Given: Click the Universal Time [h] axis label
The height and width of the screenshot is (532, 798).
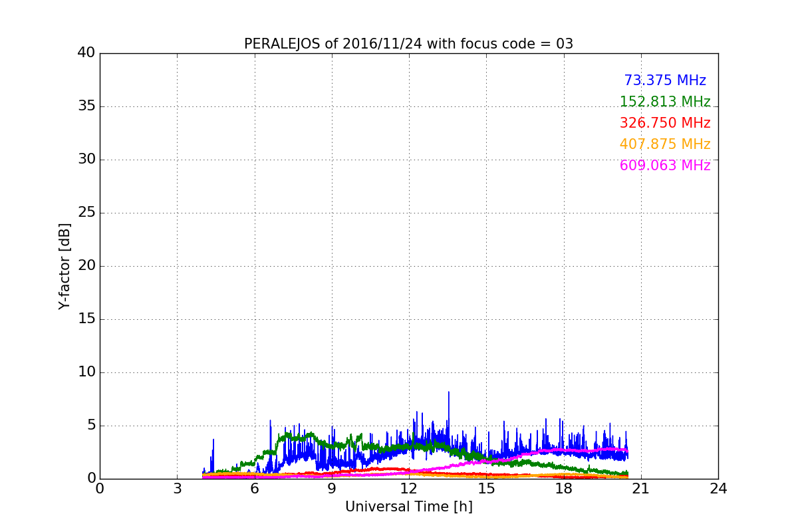Looking at the screenshot, I should [408, 507].
